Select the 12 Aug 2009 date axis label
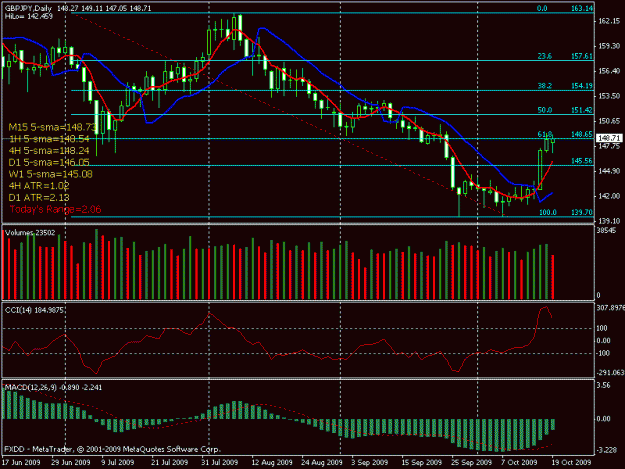 272,463
